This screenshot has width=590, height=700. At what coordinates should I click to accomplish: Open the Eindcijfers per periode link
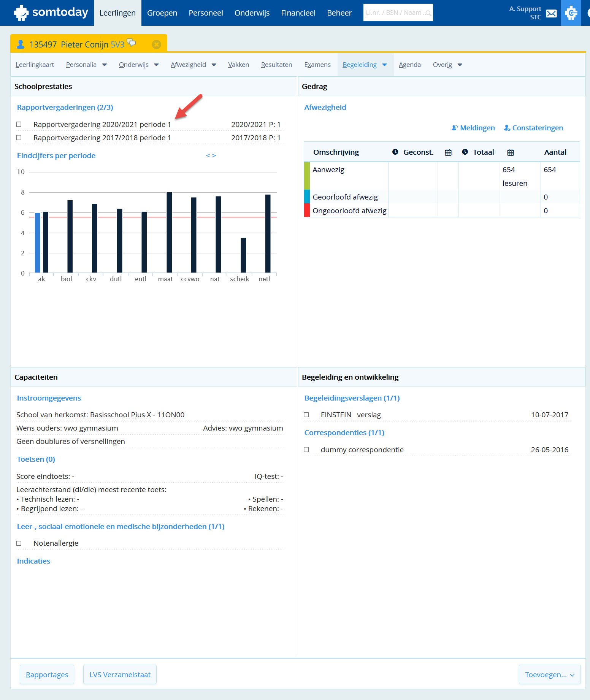pyautogui.click(x=56, y=156)
